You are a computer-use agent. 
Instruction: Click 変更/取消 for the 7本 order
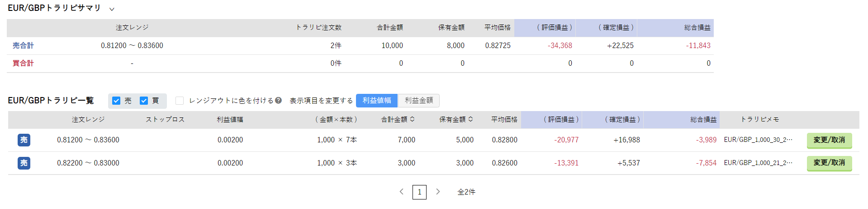(829, 140)
